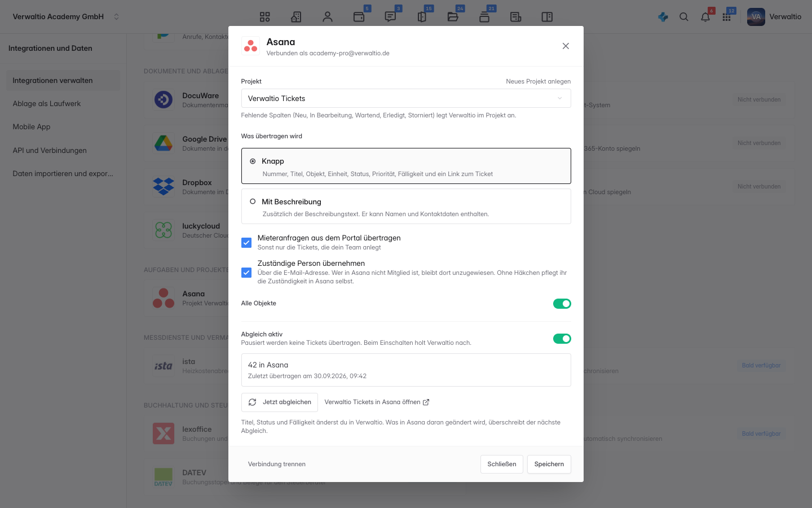Click the Jetzt abgleichen button
This screenshot has height=508, width=812.
[280, 402]
